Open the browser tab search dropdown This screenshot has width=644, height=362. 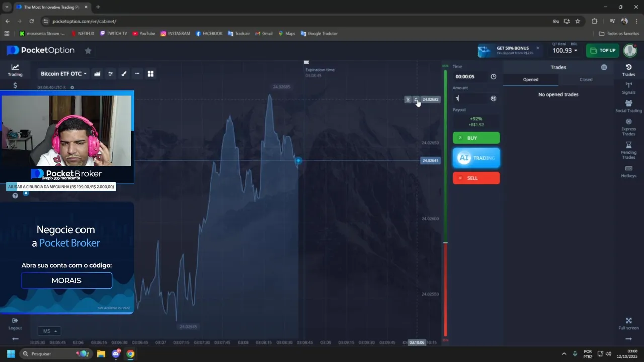click(x=7, y=7)
